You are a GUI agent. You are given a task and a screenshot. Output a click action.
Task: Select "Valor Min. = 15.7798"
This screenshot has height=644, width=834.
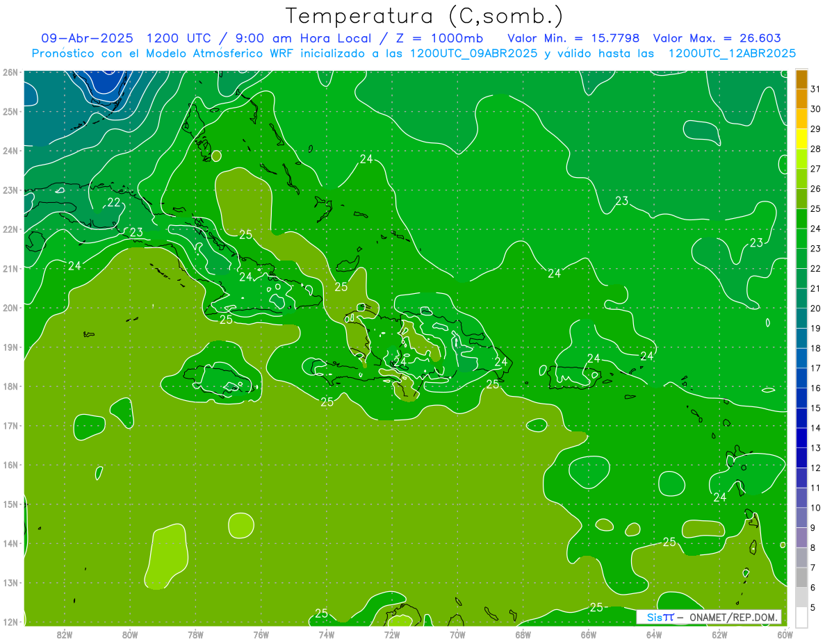(574, 38)
